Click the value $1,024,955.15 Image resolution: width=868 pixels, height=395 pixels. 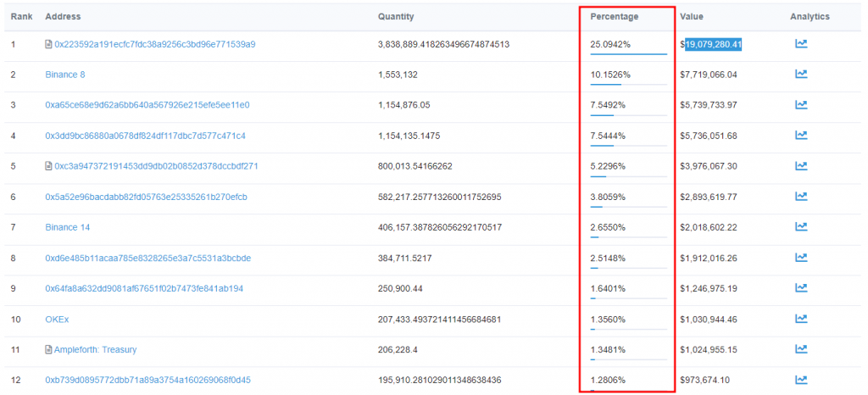point(709,349)
